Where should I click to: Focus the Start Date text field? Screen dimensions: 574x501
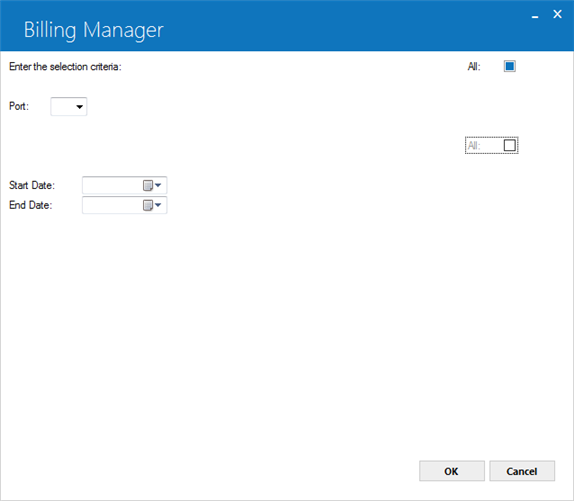click(x=112, y=185)
